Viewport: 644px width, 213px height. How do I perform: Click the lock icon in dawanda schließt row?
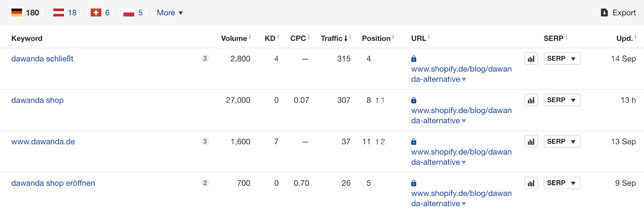414,59
